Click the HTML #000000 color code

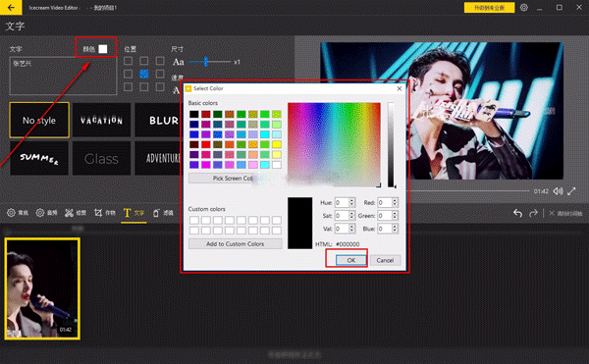348,244
